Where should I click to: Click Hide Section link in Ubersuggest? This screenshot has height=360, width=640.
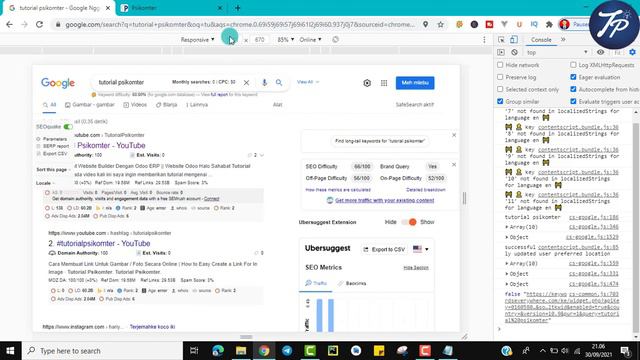click(x=416, y=268)
